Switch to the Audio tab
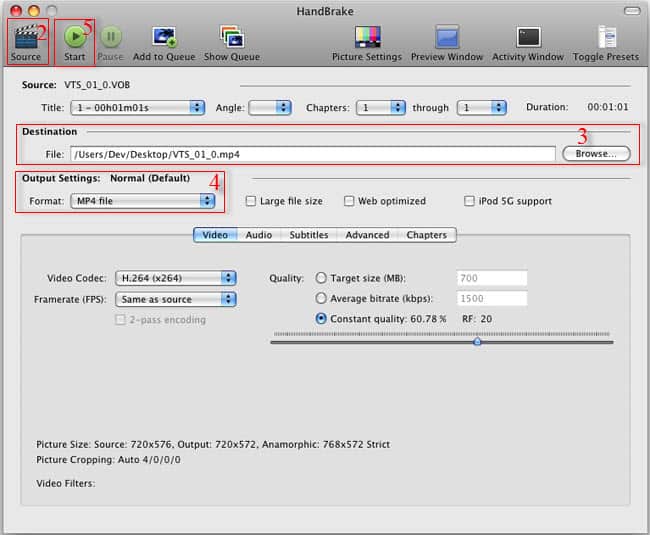 (x=259, y=235)
